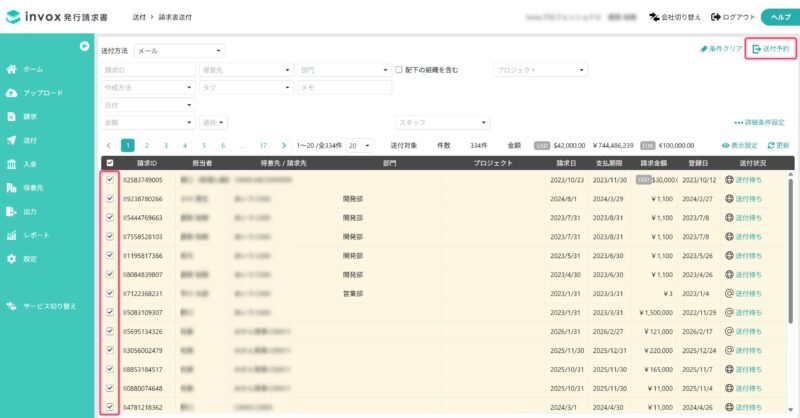This screenshot has width=800, height=418.
Task: Open the ヘルプ help button
Action: (x=780, y=17)
